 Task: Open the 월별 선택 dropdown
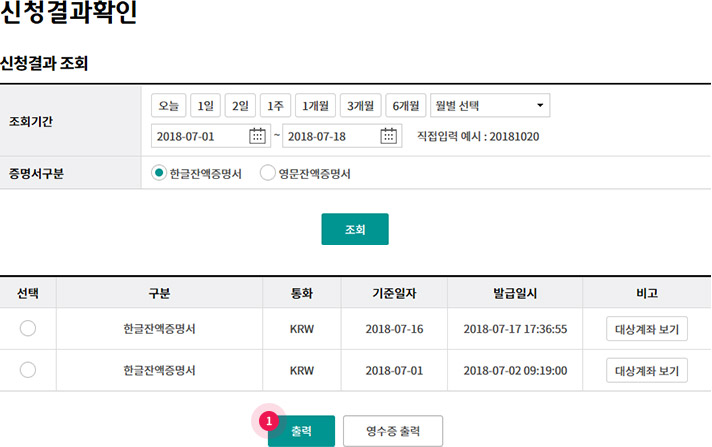(490, 105)
